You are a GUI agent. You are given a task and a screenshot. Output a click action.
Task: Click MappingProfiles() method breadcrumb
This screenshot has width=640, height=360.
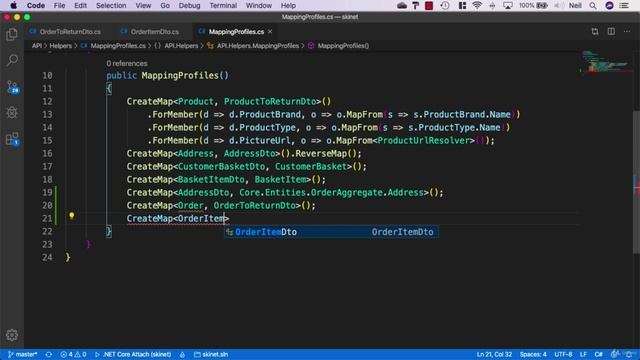tap(338, 46)
